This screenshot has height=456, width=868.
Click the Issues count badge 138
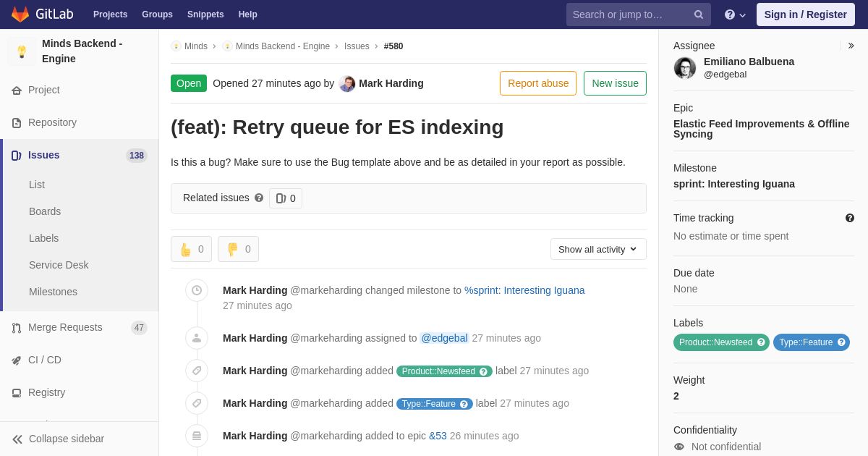[x=137, y=156]
